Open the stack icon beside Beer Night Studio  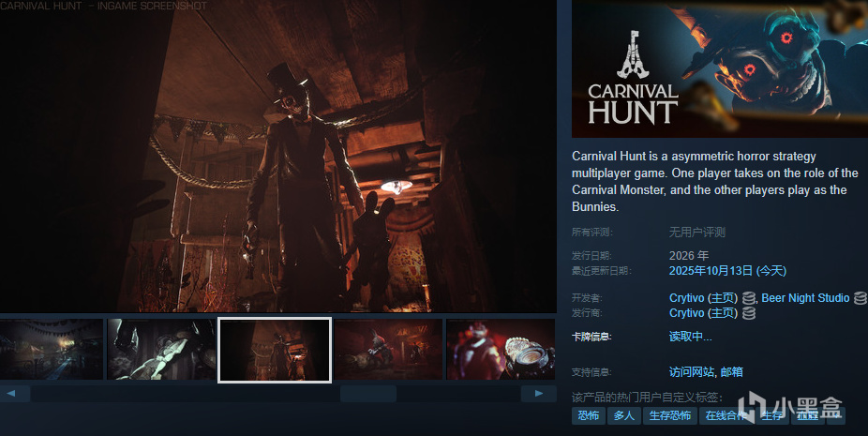tap(861, 298)
